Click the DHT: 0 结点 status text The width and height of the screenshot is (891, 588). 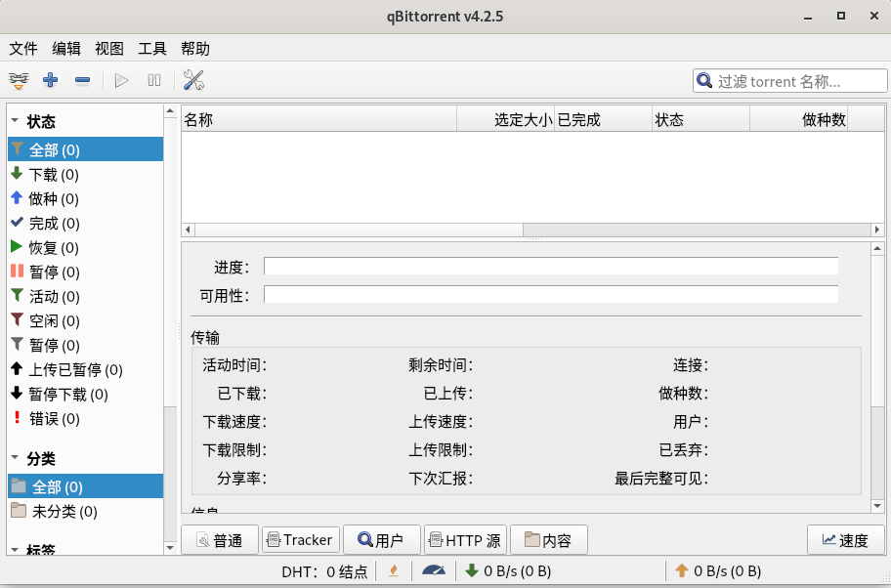[324, 571]
